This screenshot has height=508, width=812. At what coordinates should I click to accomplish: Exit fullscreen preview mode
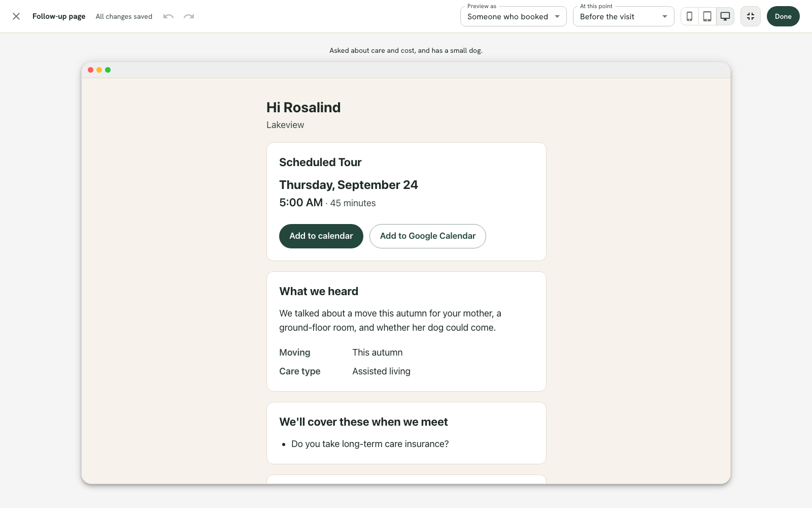pos(751,16)
